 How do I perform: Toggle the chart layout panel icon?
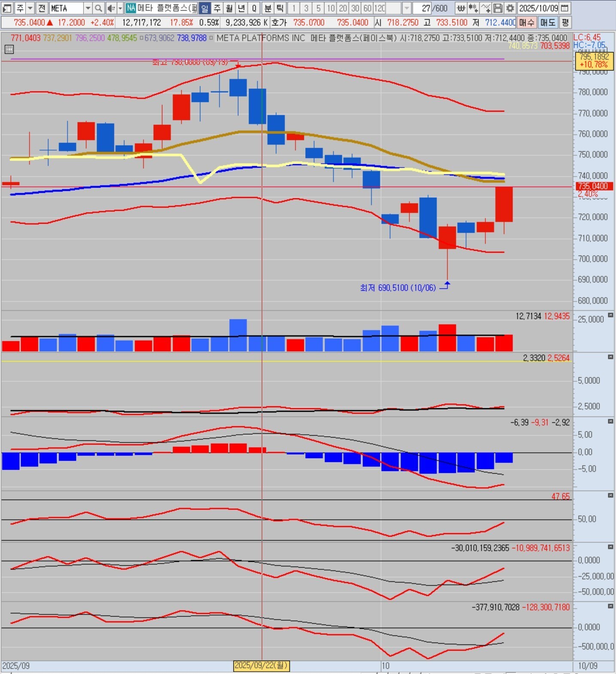point(7,8)
